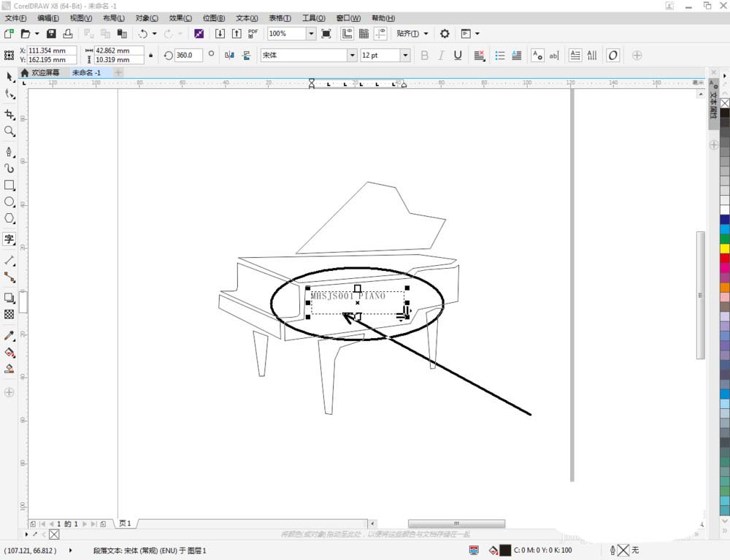The height and width of the screenshot is (560, 730).
Task: Select the Ellipse tool
Action: click(9, 202)
